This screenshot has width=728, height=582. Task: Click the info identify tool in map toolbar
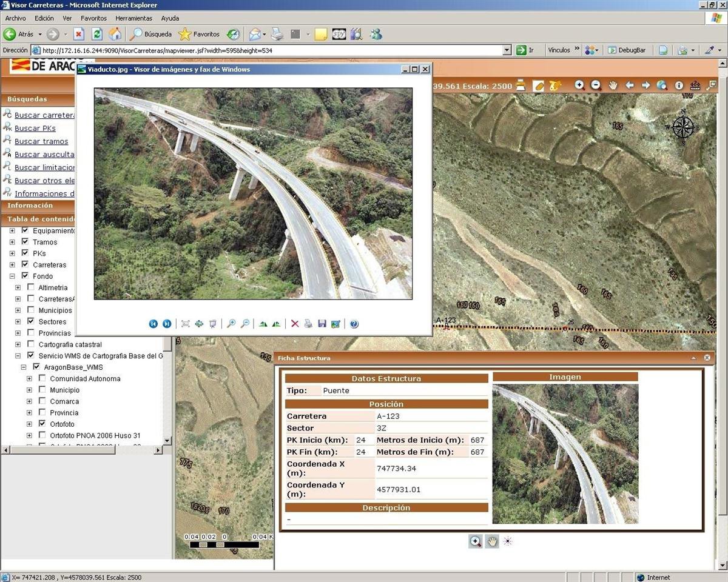(679, 85)
